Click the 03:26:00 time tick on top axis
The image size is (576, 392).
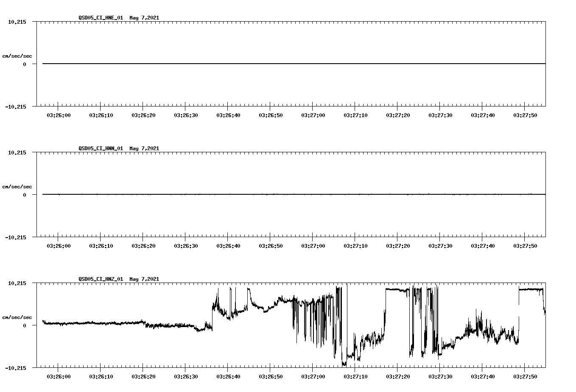(x=59, y=115)
